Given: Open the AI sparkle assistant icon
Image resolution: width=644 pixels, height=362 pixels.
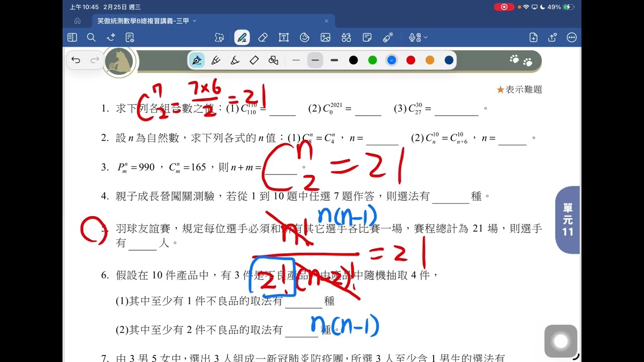Looking at the screenshot, I should click(111, 37).
